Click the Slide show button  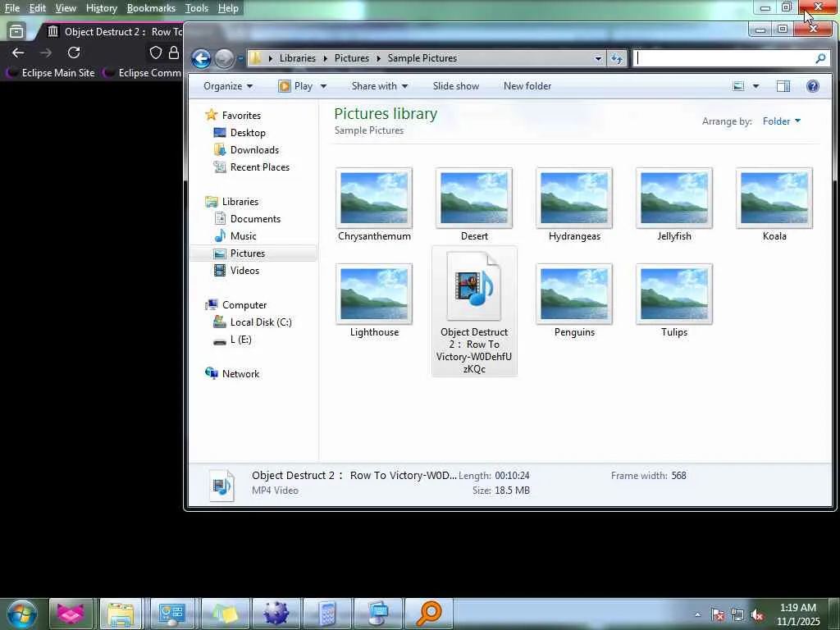[x=455, y=86]
